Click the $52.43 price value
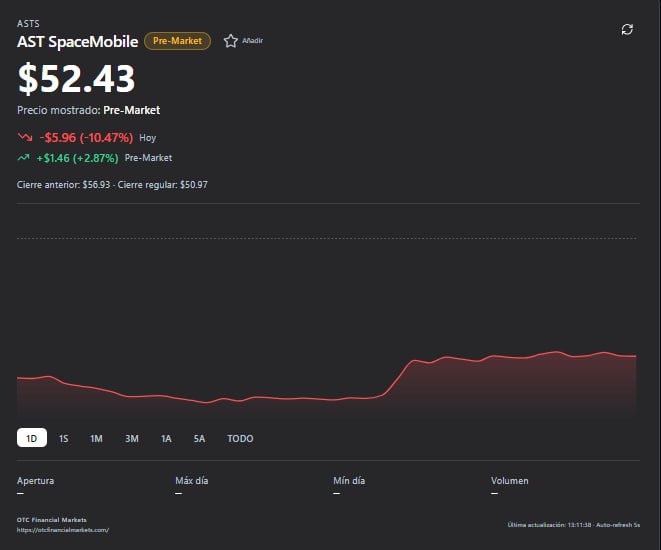661x550 pixels. click(x=76, y=78)
